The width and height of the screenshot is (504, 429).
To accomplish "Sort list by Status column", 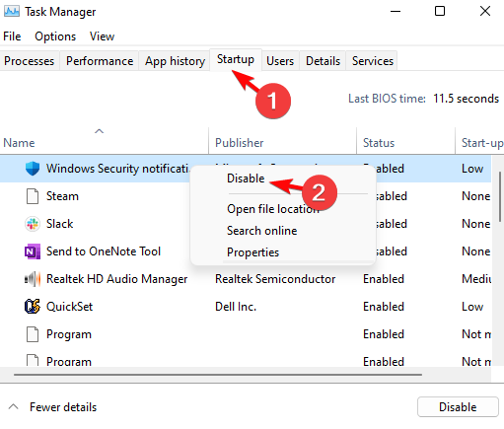I will click(x=379, y=143).
